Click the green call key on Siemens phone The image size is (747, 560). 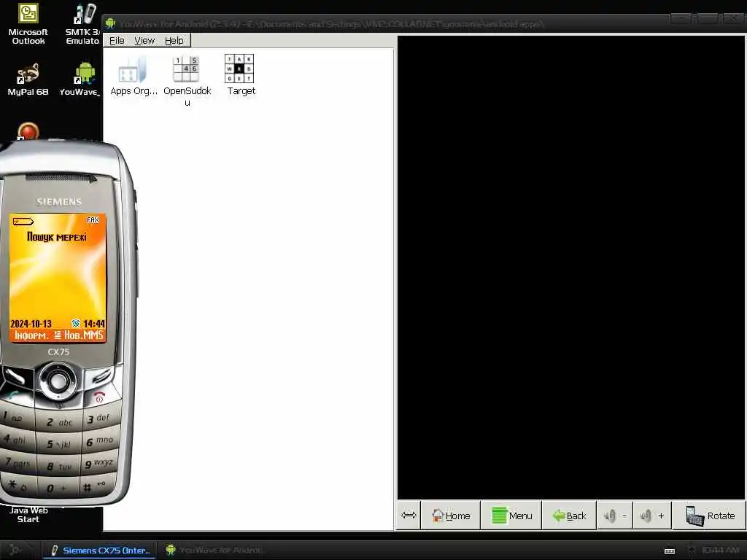pyautogui.click(x=15, y=396)
